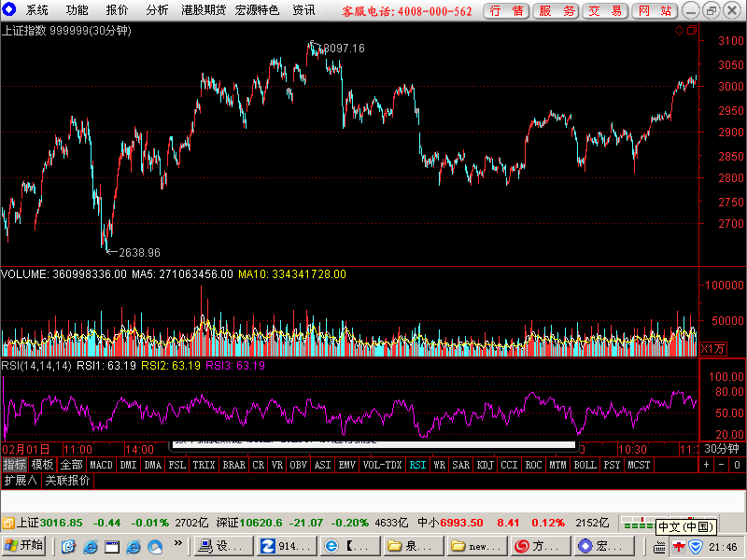
Task: Click the keyboard input method icon
Action: point(659,548)
